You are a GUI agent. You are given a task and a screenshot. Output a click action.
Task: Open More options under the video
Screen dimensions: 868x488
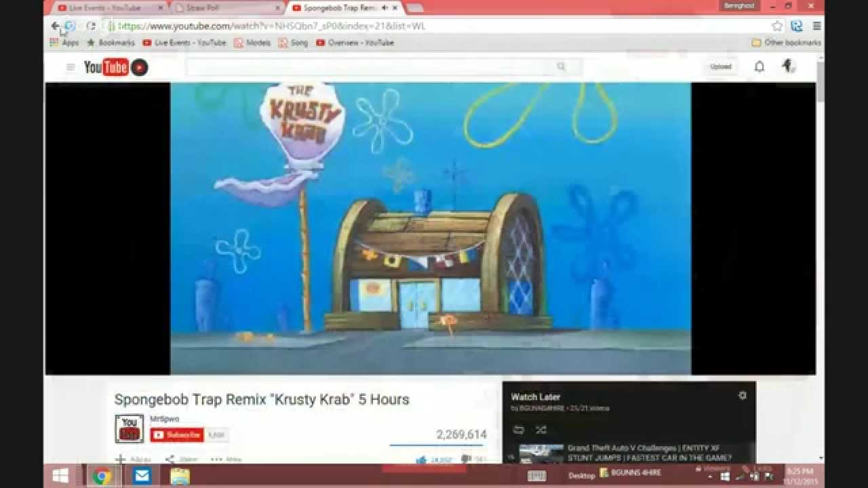226,460
